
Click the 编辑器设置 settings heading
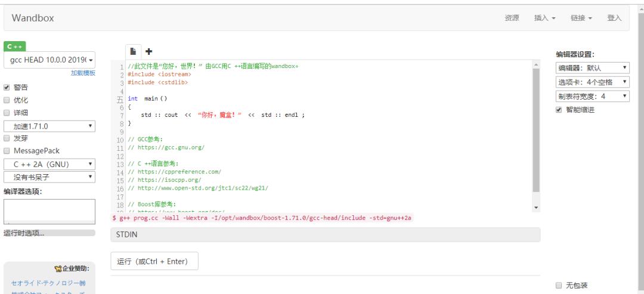click(x=575, y=54)
